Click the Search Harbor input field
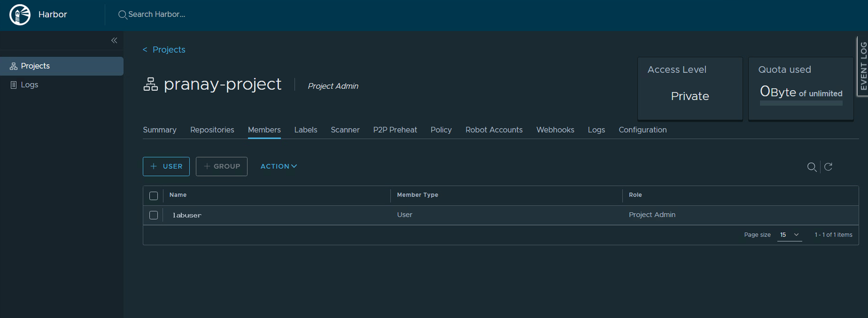 (x=156, y=15)
